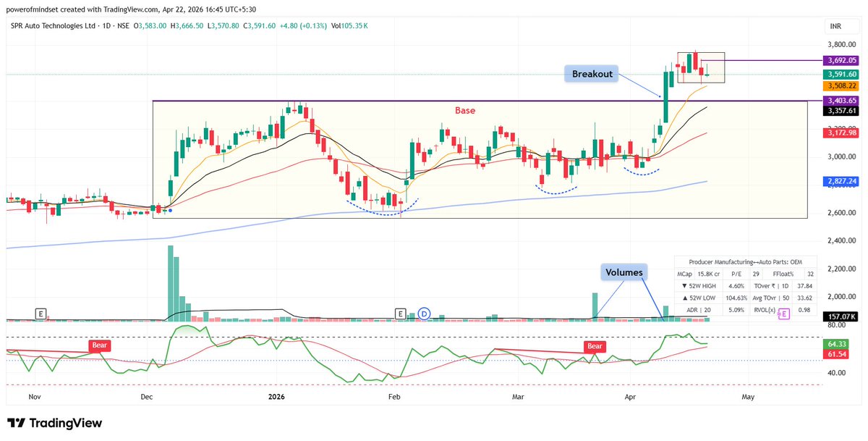Click the FFloat% table cell

[x=783, y=274]
